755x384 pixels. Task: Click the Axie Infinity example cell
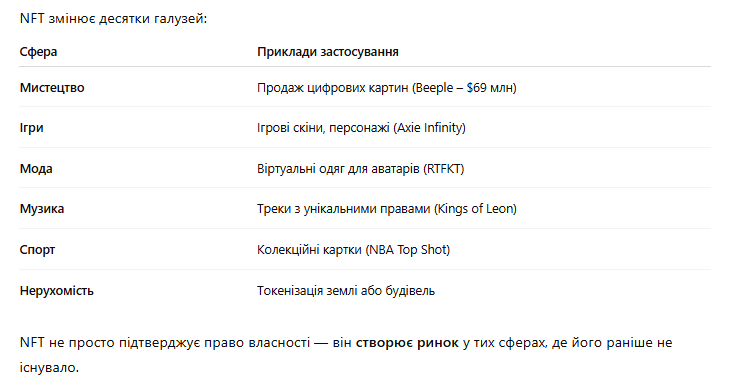coord(361,128)
